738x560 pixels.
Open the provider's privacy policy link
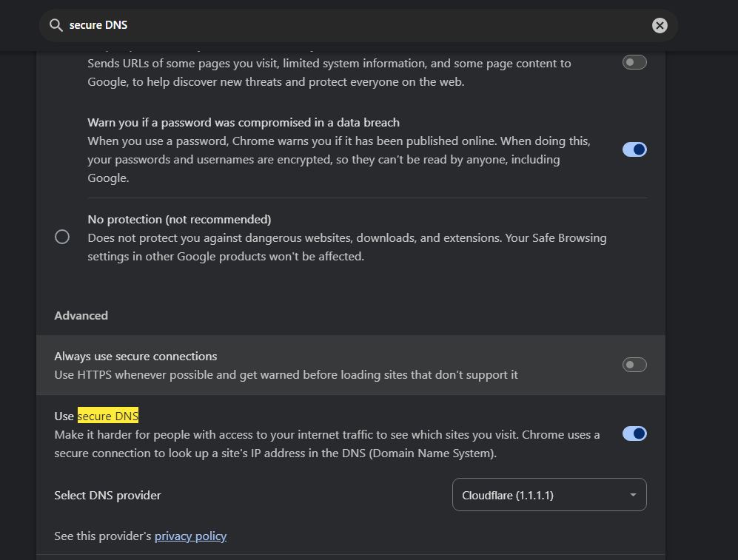point(190,536)
